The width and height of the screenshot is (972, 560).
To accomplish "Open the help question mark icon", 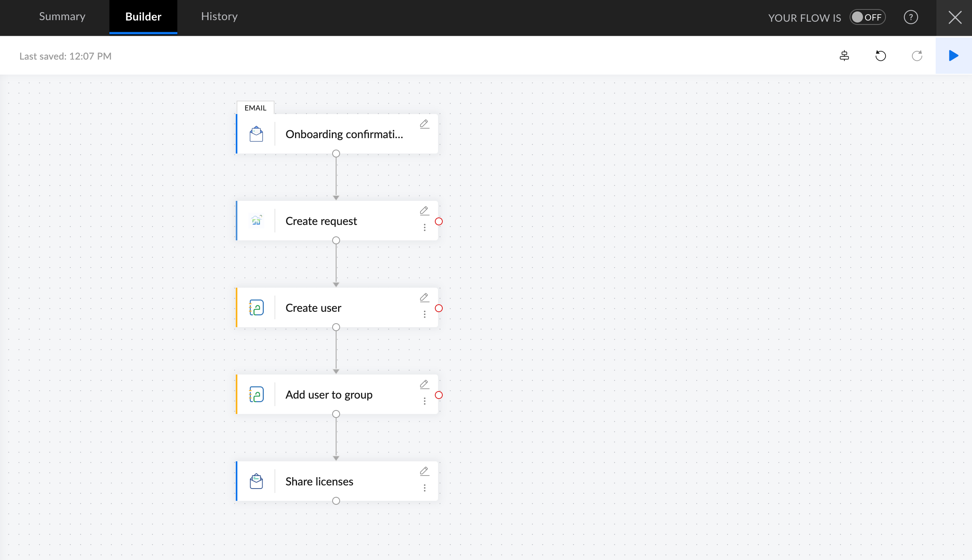I will click(x=911, y=17).
